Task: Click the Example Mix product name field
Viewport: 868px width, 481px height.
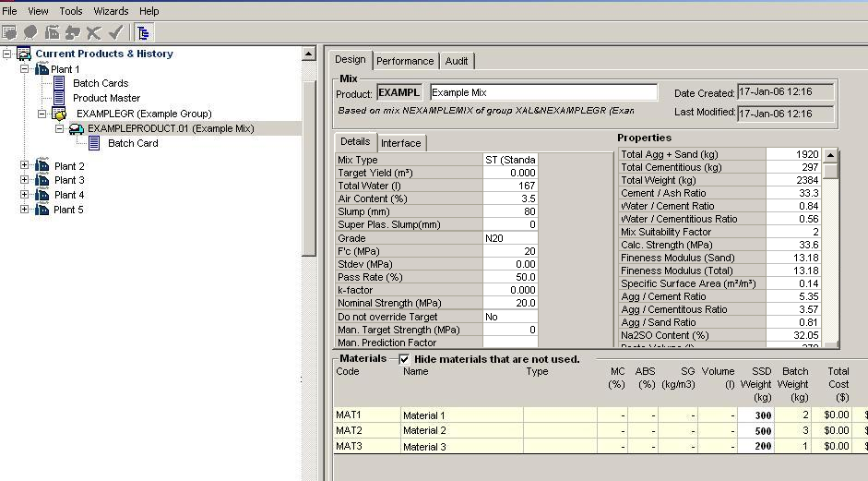Action: pos(543,92)
